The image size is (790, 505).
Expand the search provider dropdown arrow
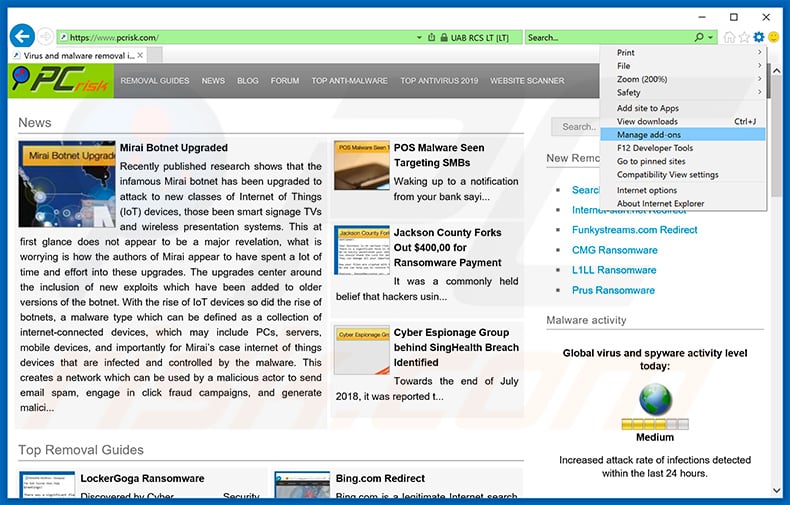pyautogui.click(x=710, y=37)
